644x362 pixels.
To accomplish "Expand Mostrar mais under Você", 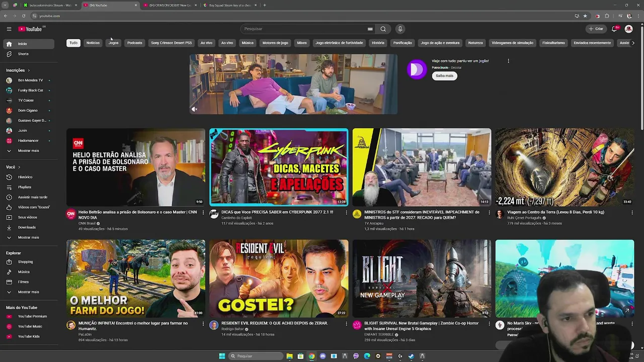I will click(x=28, y=237).
